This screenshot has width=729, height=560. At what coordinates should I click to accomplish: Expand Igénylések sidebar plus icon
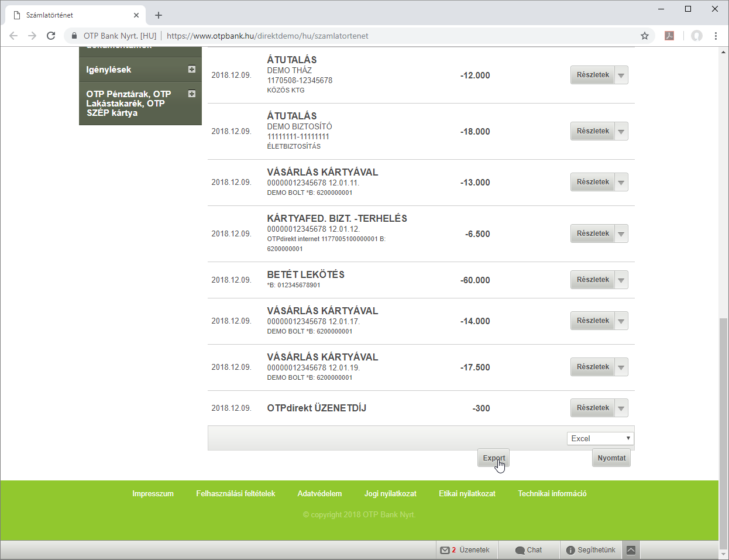tap(192, 69)
